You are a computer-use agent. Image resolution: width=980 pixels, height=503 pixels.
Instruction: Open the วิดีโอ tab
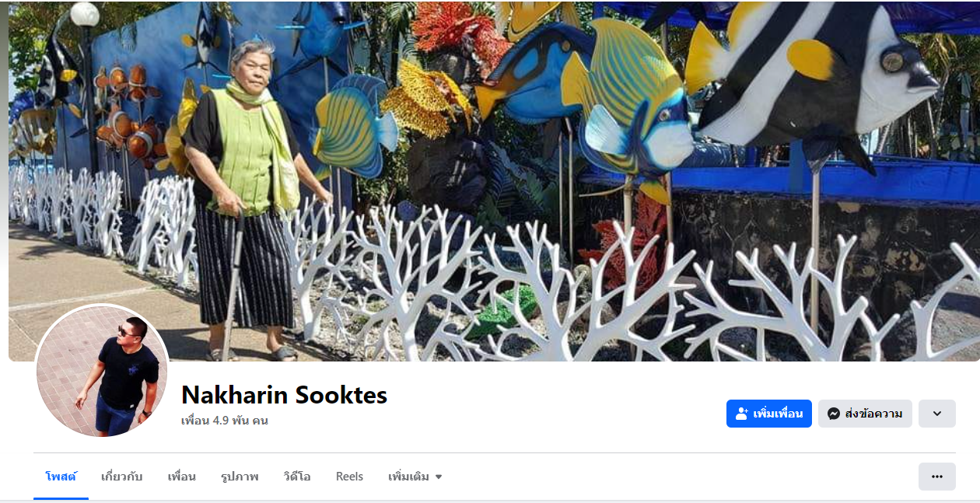click(297, 477)
